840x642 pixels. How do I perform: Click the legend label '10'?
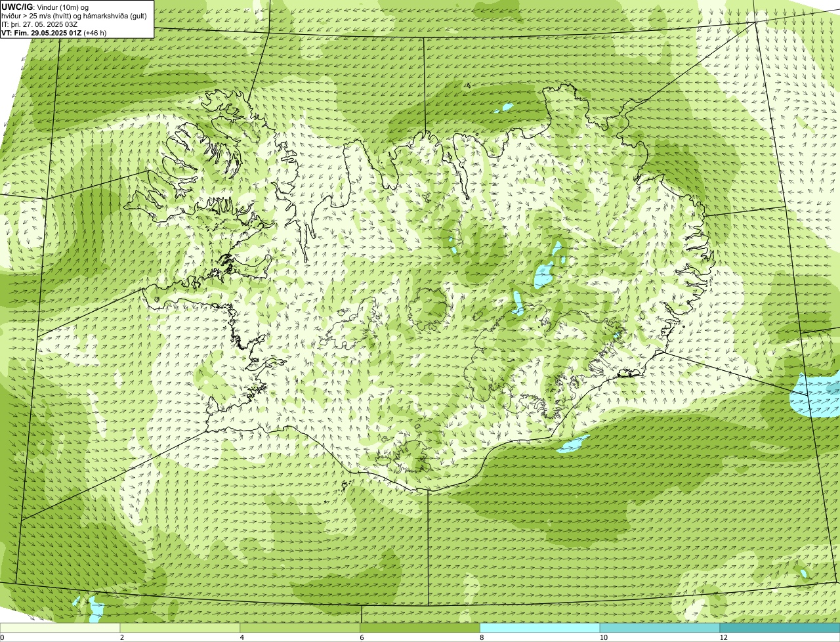(603, 637)
